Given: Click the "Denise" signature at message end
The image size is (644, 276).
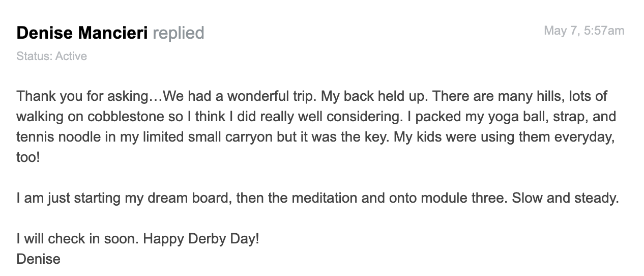Looking at the screenshot, I should (x=39, y=259).
